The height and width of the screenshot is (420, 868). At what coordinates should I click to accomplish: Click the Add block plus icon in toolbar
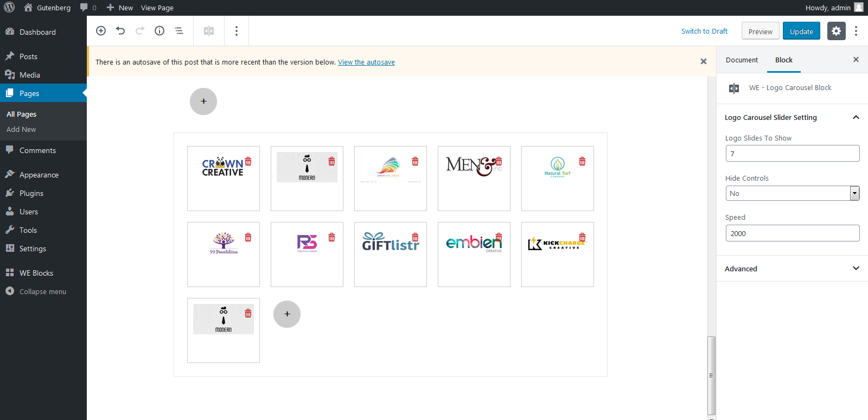[101, 31]
